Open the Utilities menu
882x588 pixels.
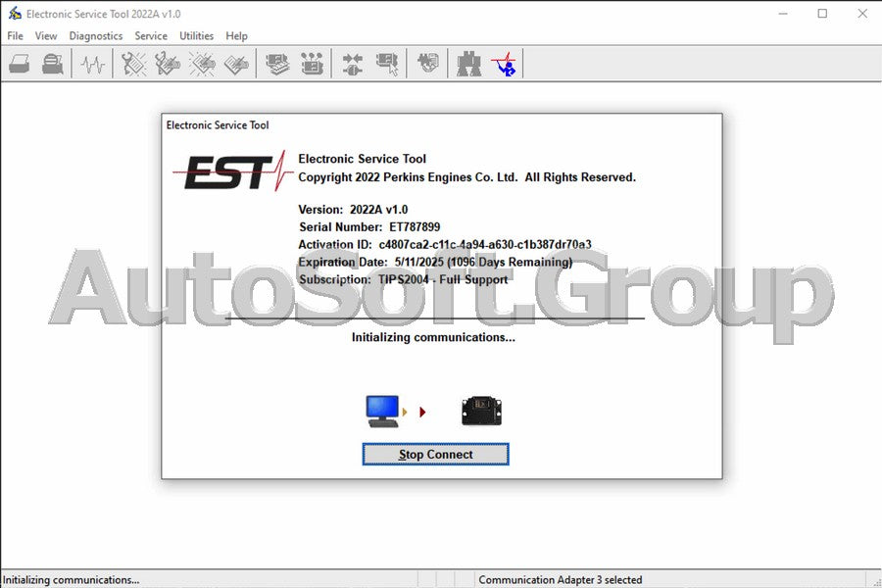click(196, 35)
